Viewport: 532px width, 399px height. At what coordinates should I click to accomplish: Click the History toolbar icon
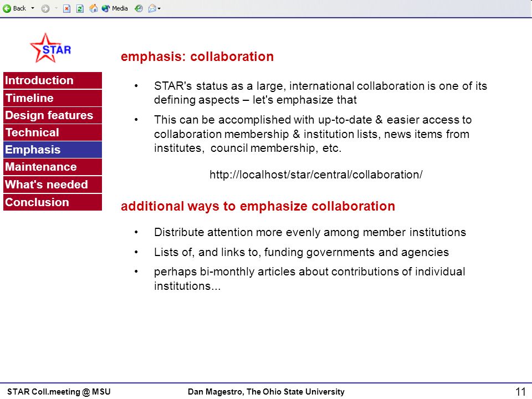(x=139, y=8)
